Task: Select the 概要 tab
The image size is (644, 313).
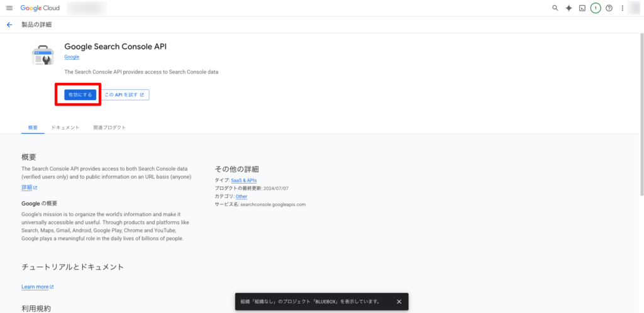Action: 33,128
